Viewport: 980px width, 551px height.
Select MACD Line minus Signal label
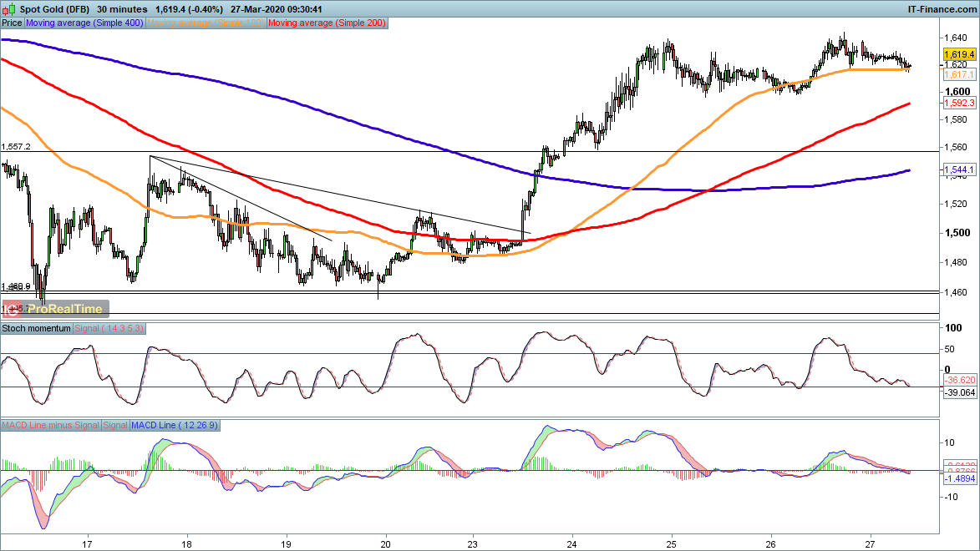50,425
